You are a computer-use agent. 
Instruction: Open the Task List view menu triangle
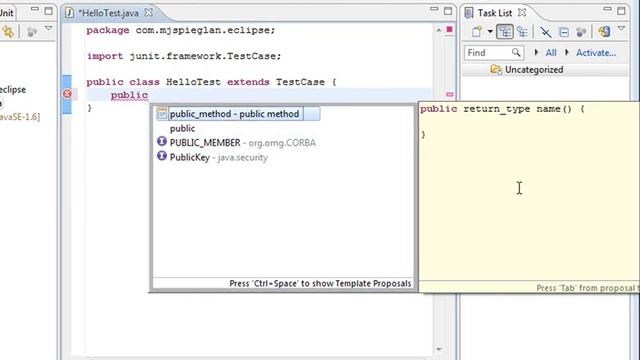tap(621, 29)
